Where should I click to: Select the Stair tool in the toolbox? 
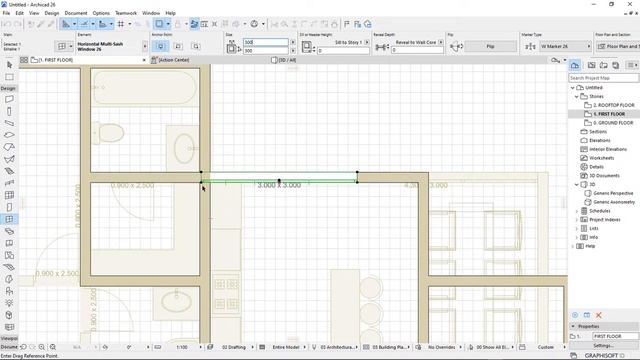tap(9, 171)
